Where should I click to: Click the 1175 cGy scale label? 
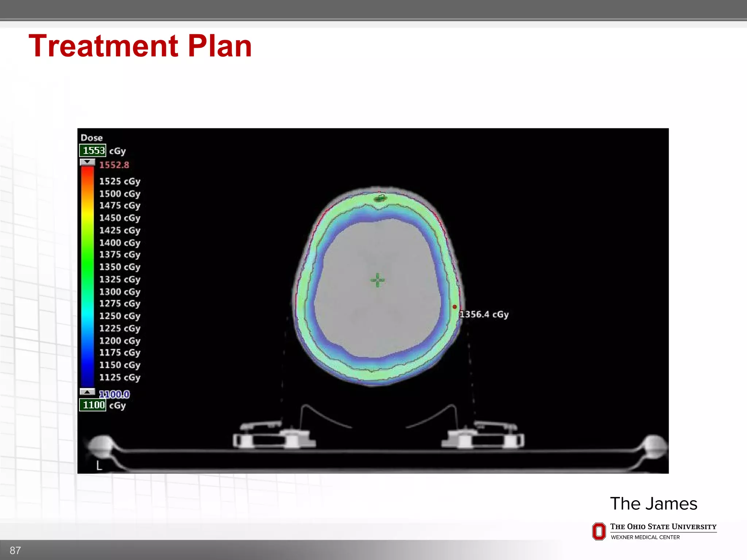click(120, 353)
